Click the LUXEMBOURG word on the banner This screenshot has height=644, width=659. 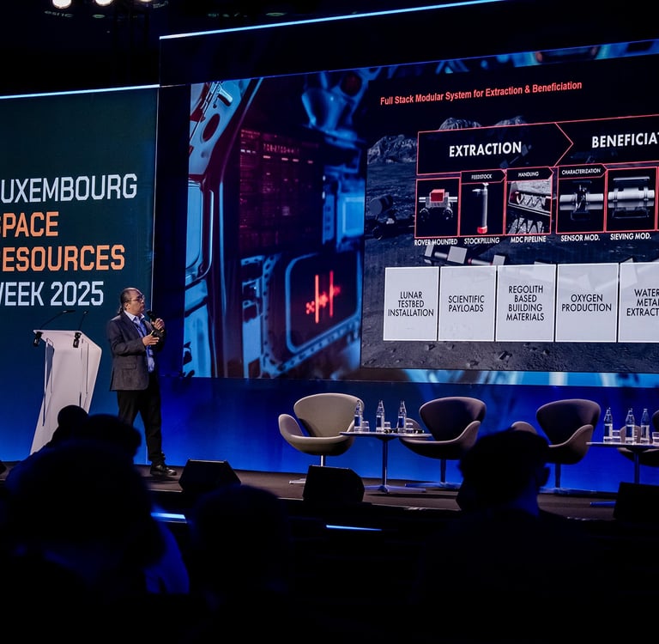[69, 187]
